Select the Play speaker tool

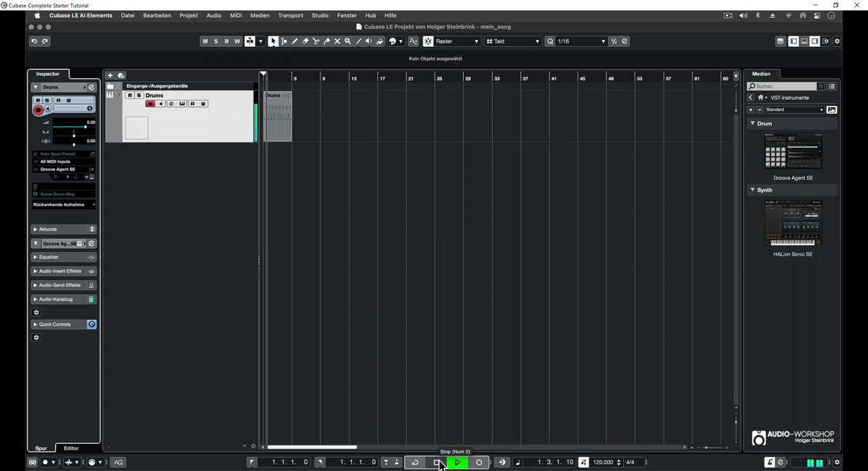tap(369, 41)
